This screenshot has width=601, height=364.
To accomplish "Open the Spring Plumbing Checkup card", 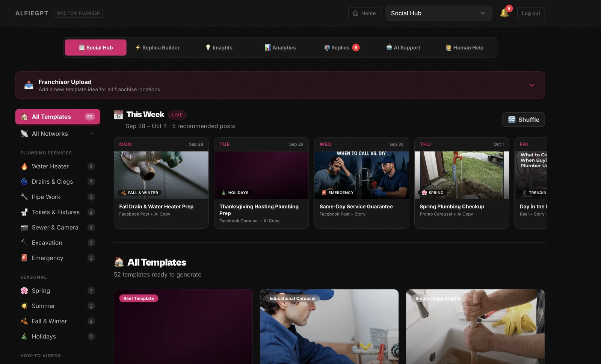I will [462, 183].
